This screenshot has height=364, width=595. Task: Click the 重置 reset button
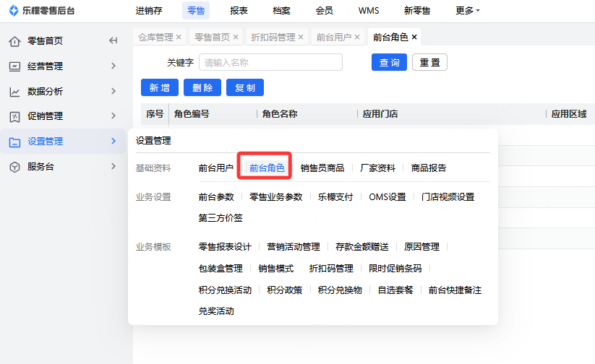coord(429,62)
